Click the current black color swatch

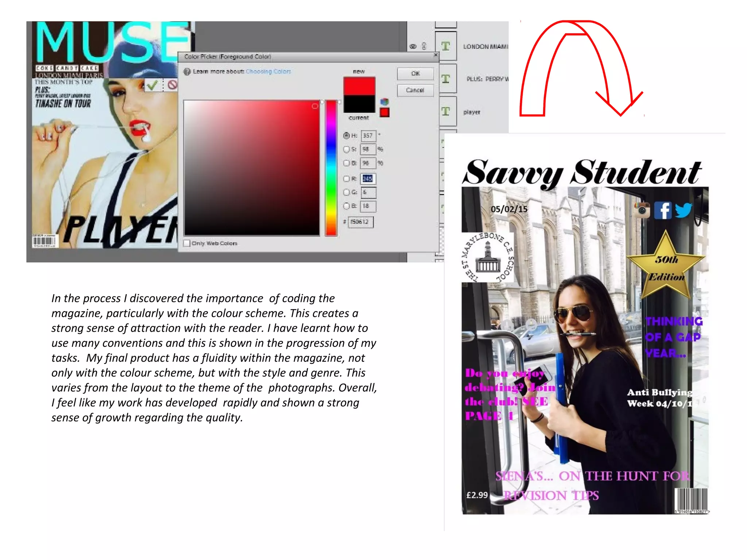click(359, 104)
